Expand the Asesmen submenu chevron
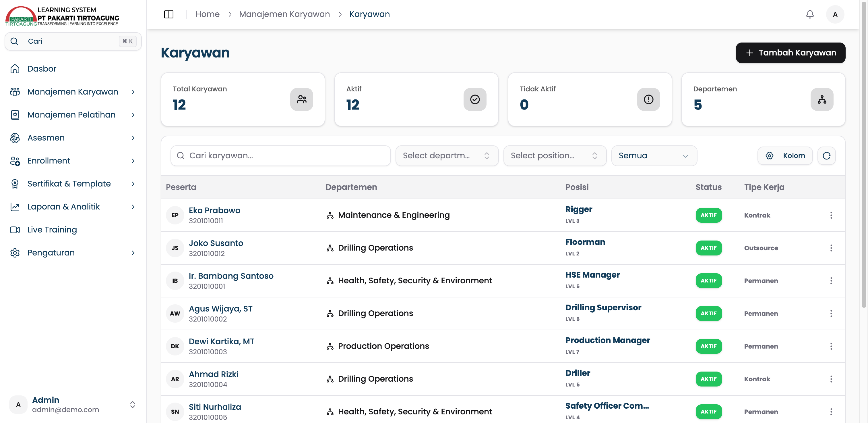 [133, 138]
